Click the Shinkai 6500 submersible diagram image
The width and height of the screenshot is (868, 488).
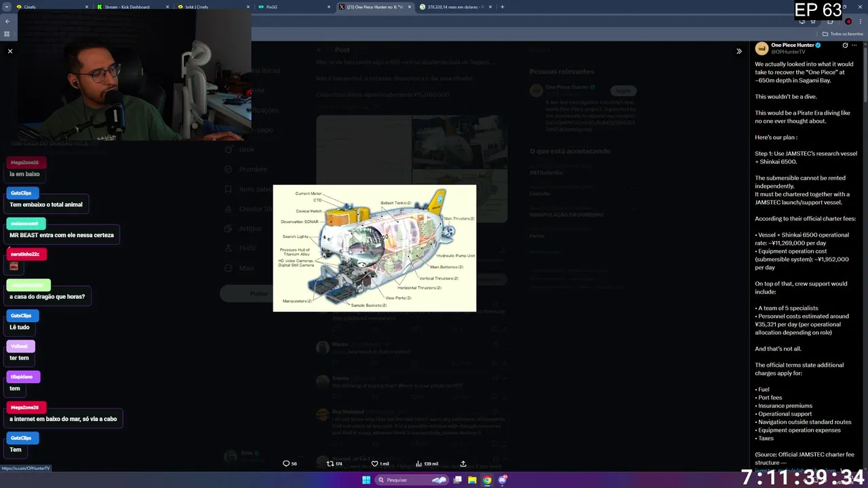tap(374, 248)
